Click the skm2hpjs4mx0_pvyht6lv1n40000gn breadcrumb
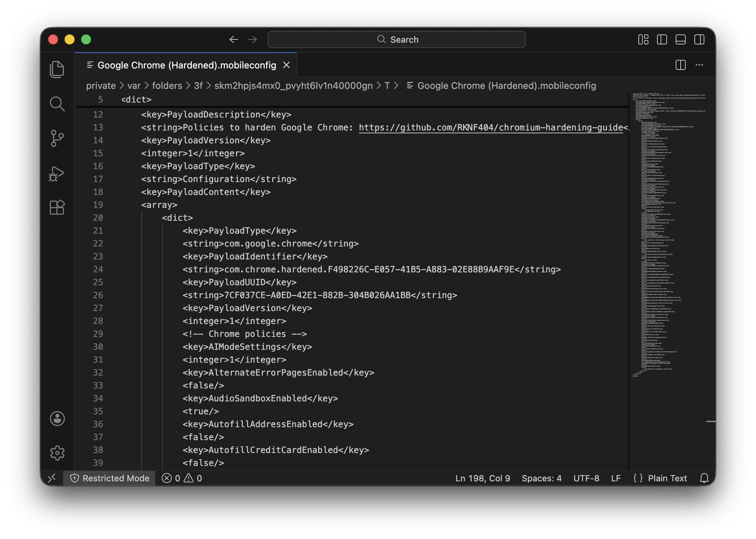 (x=293, y=86)
